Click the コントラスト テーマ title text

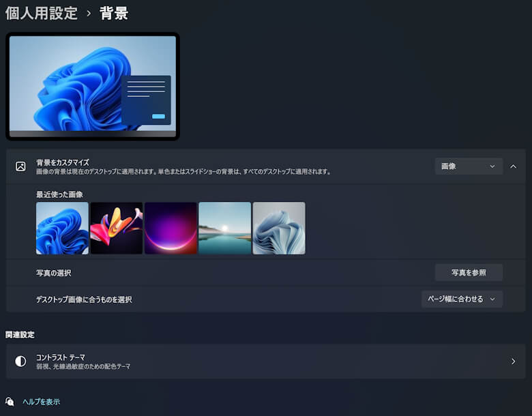coord(61,357)
